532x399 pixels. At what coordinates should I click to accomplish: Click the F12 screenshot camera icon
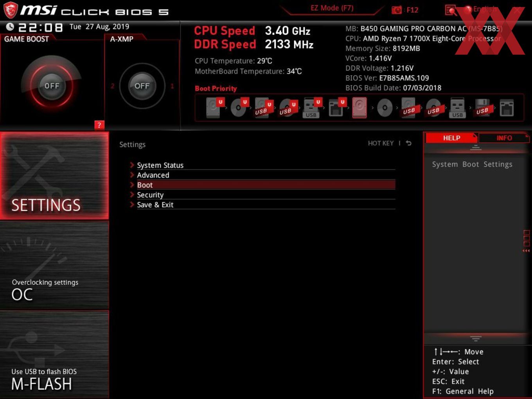[397, 10]
